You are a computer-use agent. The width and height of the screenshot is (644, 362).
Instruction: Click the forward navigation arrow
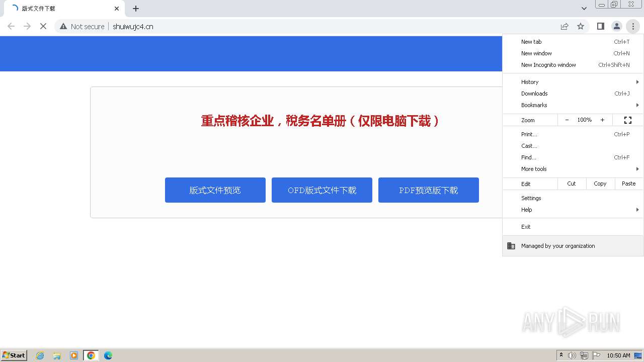pyautogui.click(x=27, y=26)
